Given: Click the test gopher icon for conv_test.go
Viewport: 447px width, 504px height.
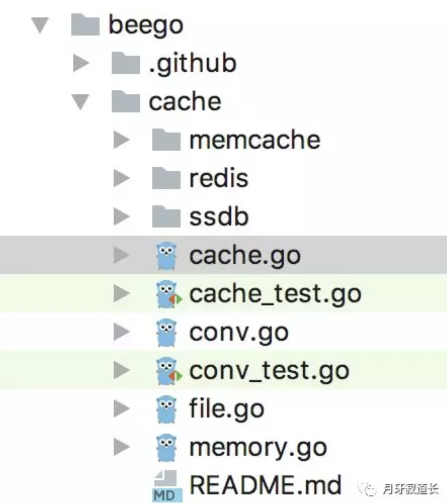Looking at the screenshot, I should pyautogui.click(x=168, y=371).
